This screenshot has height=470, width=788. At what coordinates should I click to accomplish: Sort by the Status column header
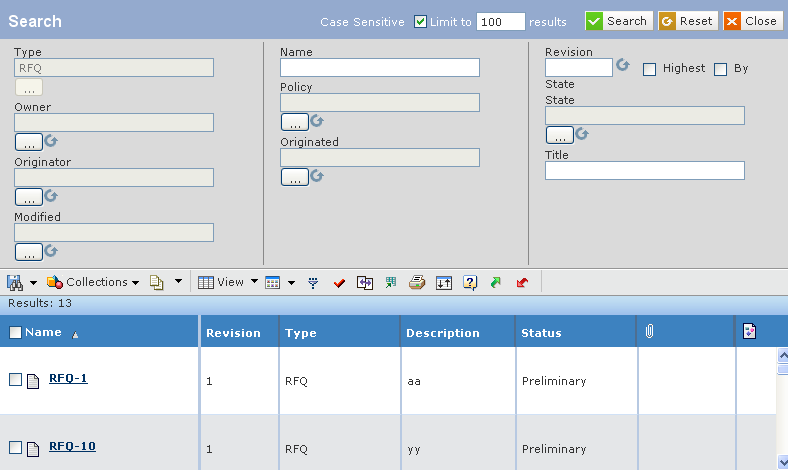(x=541, y=333)
